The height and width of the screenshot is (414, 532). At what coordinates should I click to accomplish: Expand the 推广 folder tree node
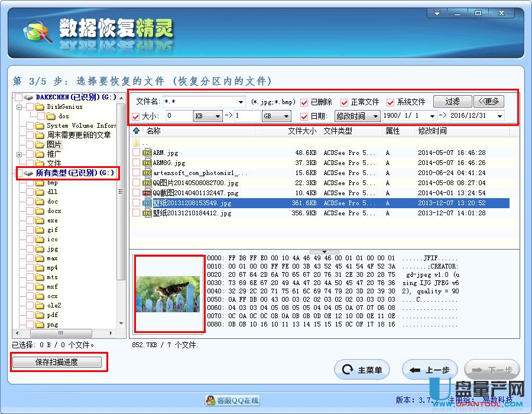point(20,154)
